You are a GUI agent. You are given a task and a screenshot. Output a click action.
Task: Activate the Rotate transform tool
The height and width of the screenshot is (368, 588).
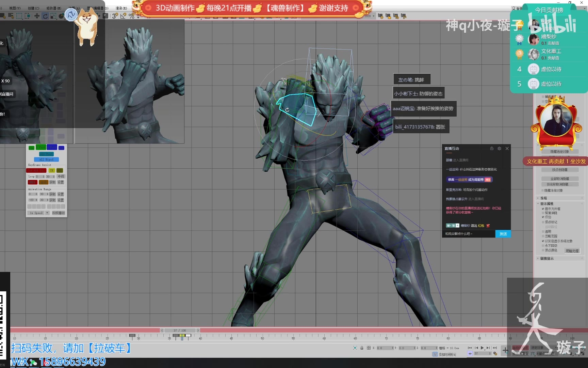click(45, 16)
